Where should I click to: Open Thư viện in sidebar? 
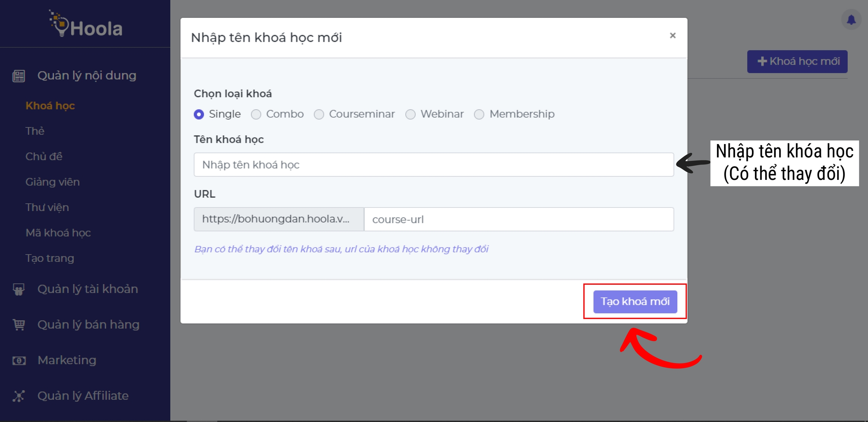(x=47, y=207)
